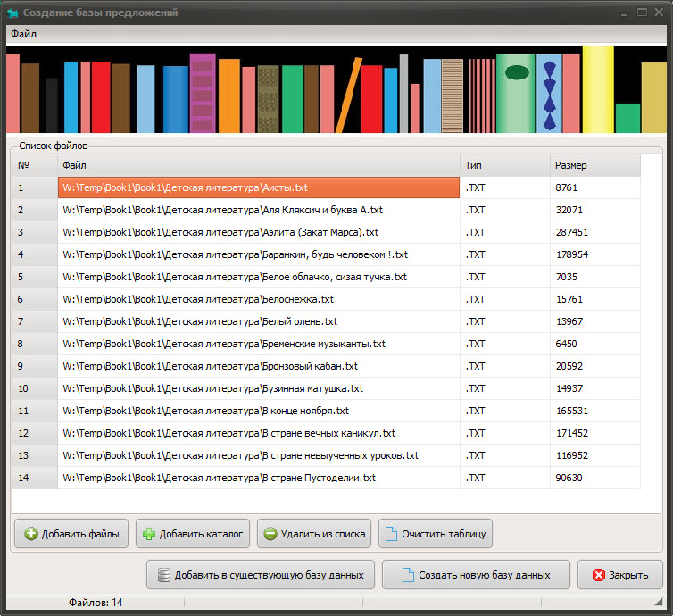673x616 pixels.
Task: Click the size value 14937
Action: point(569,388)
